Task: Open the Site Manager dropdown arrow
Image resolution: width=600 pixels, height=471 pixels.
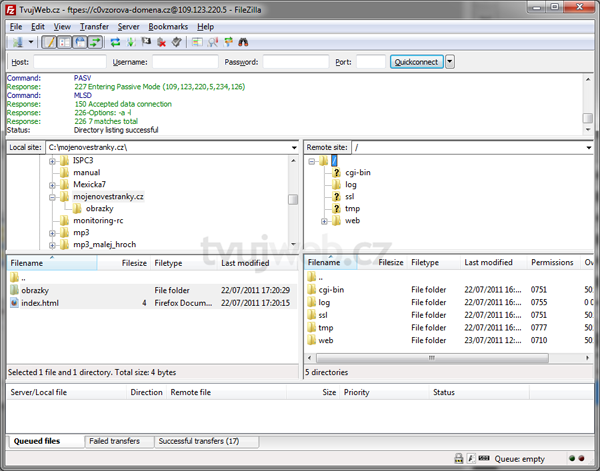Action: 31,42
